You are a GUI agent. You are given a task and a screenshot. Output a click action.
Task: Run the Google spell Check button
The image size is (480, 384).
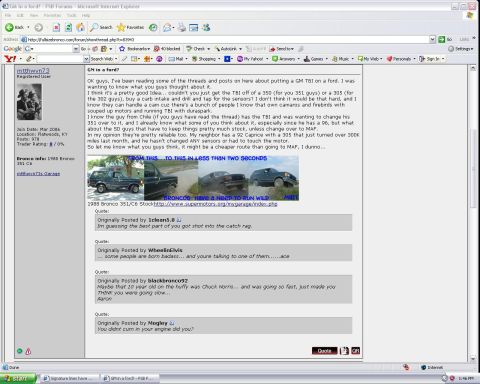(x=197, y=49)
